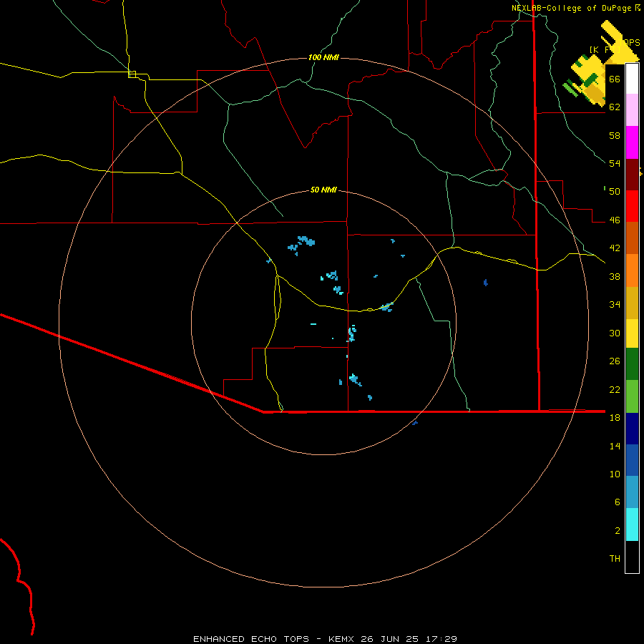Screen dimensions: 644x644
Task: Click the white swatch on the color scale
Action: coord(632,79)
